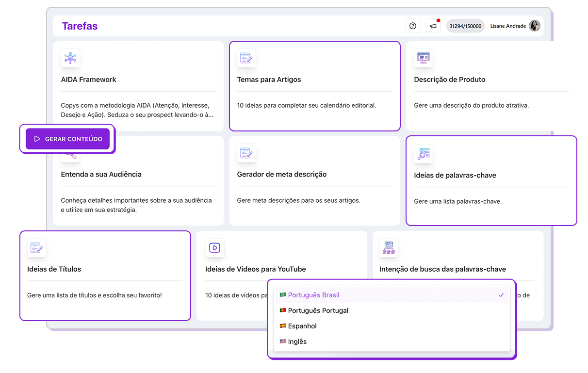Pick Inglês from the language list
This screenshot has width=588, height=373.
click(297, 341)
